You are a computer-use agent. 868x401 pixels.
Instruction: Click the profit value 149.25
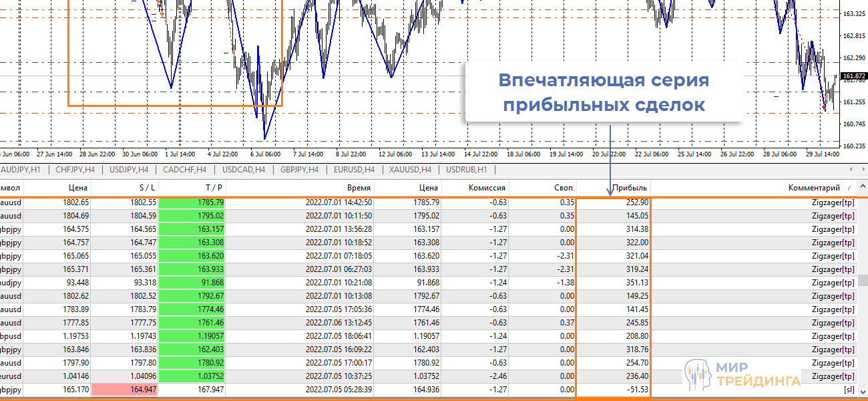[636, 296]
